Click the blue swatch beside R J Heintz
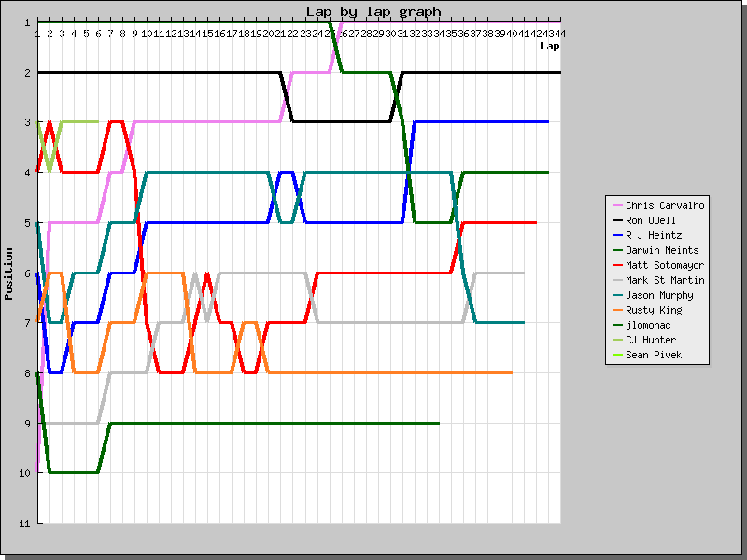747x560 pixels. [x=616, y=235]
